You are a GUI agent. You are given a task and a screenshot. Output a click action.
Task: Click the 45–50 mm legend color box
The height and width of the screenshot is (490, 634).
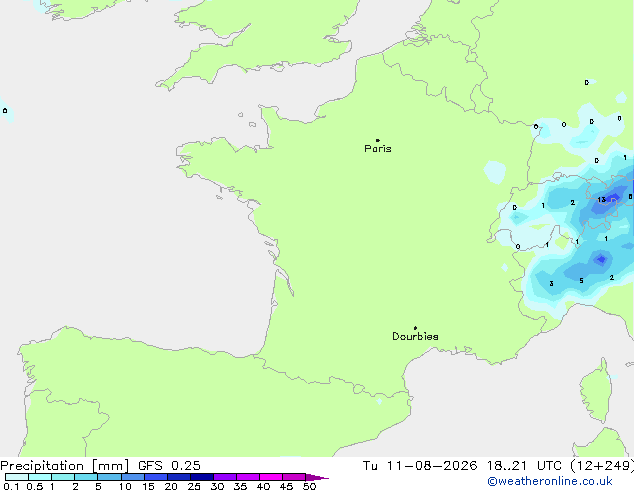294,477
